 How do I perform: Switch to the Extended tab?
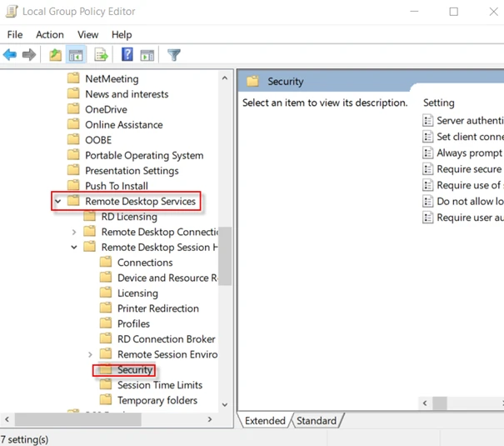click(x=265, y=421)
